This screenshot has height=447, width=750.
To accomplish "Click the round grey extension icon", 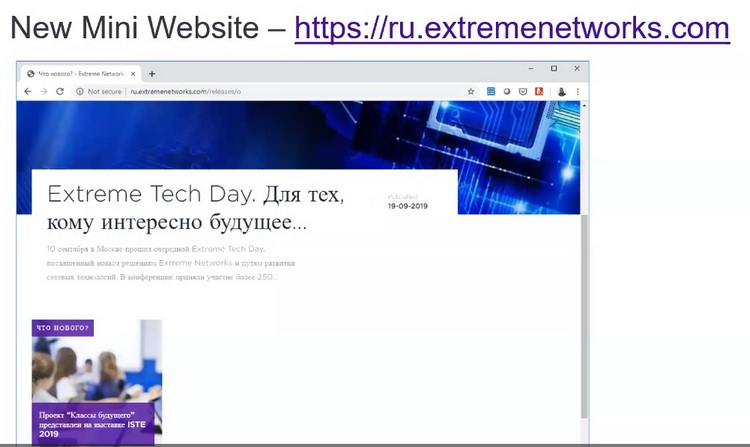I will (507, 91).
